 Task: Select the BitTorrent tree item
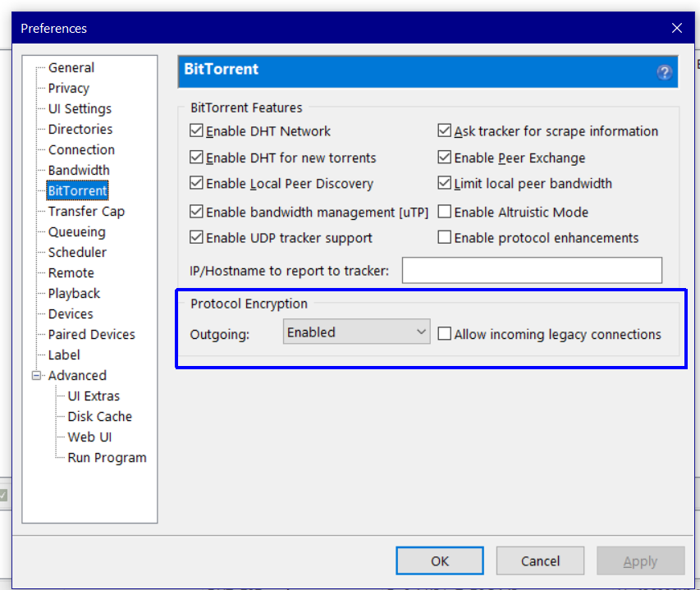click(x=78, y=191)
